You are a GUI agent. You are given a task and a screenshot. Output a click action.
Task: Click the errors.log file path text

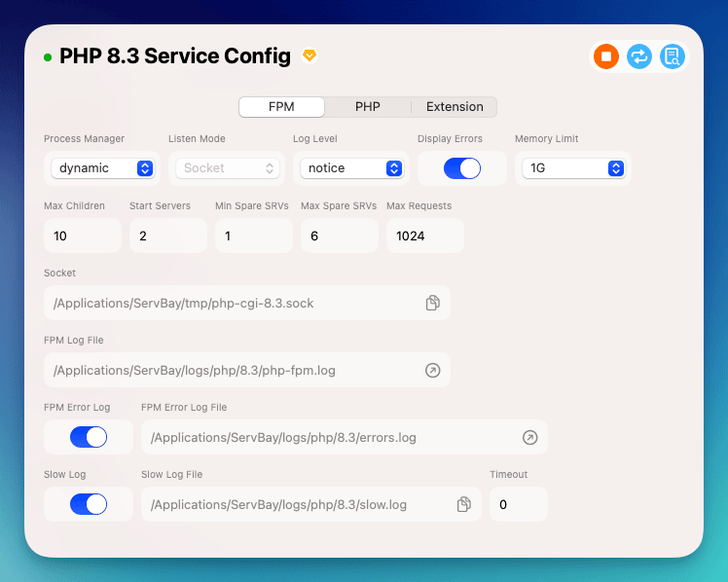(283, 438)
